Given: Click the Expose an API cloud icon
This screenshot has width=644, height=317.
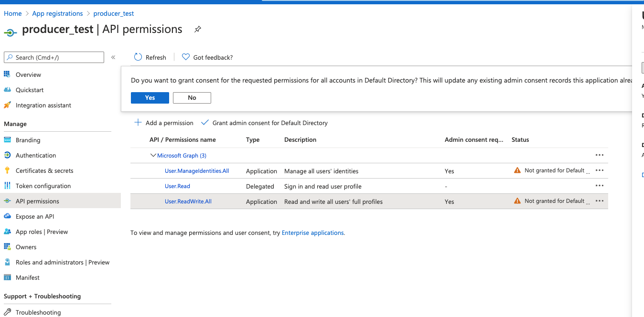Looking at the screenshot, I should tap(7, 216).
